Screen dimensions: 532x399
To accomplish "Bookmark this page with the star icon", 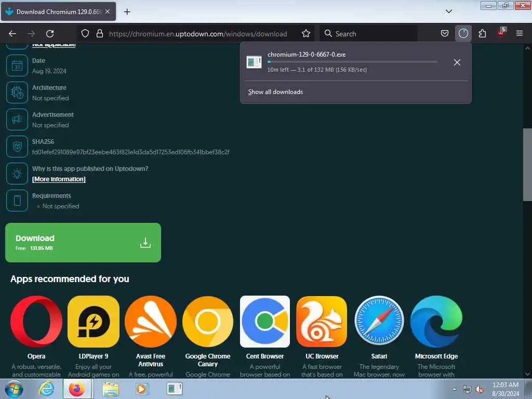I will 305,33.
